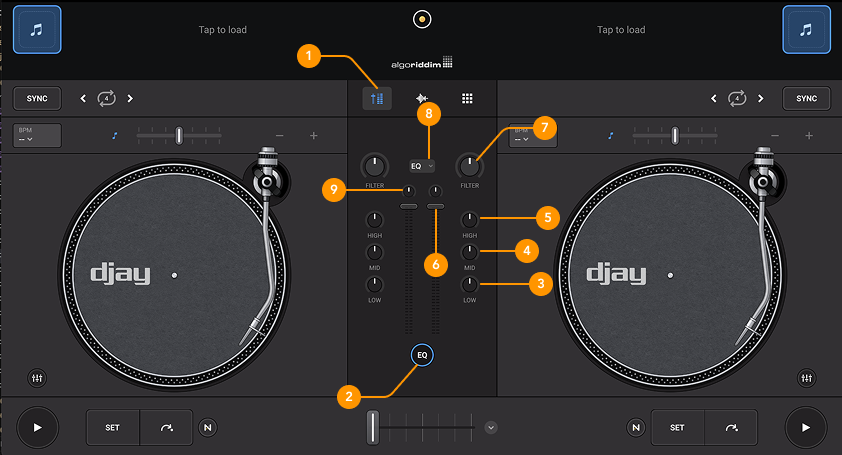Viewport: 842px width, 455px height.
Task: Click the crossfader handle
Action: pyautogui.click(x=373, y=428)
